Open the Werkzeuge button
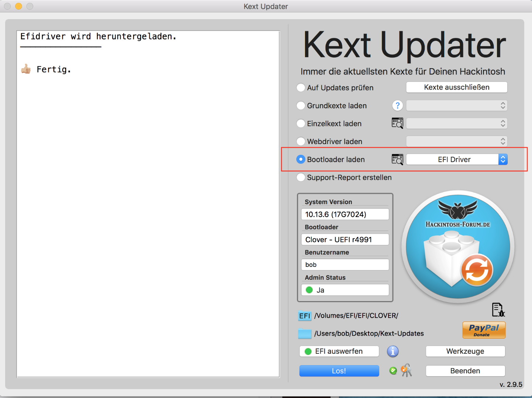Image resolution: width=532 pixels, height=398 pixels. (465, 351)
